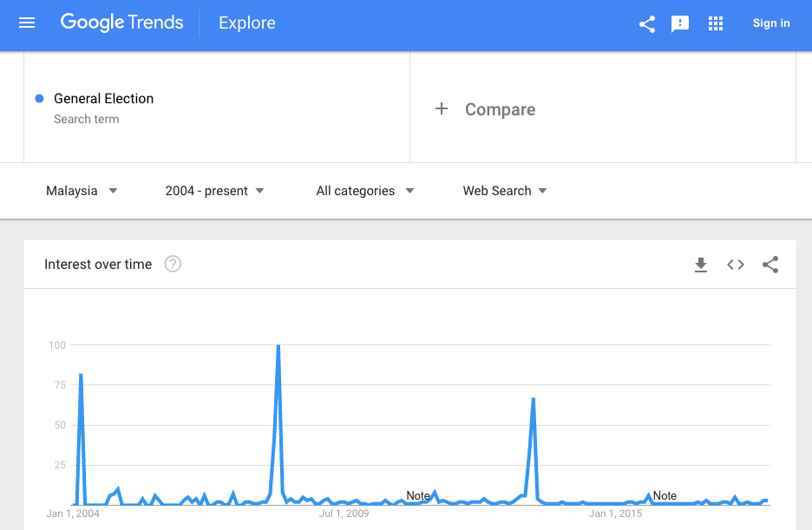Share the Interest over time chart
Screen dimensions: 812x530
click(770, 265)
